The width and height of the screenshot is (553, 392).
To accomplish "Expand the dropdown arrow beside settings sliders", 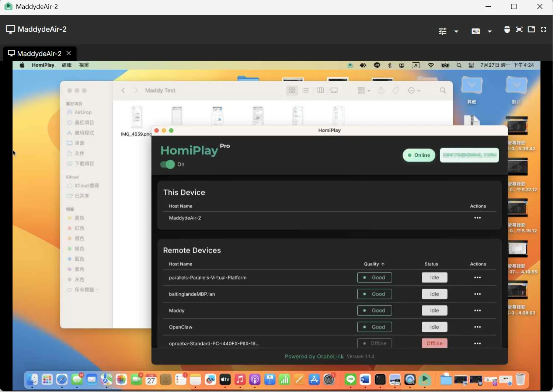I will [x=456, y=31].
